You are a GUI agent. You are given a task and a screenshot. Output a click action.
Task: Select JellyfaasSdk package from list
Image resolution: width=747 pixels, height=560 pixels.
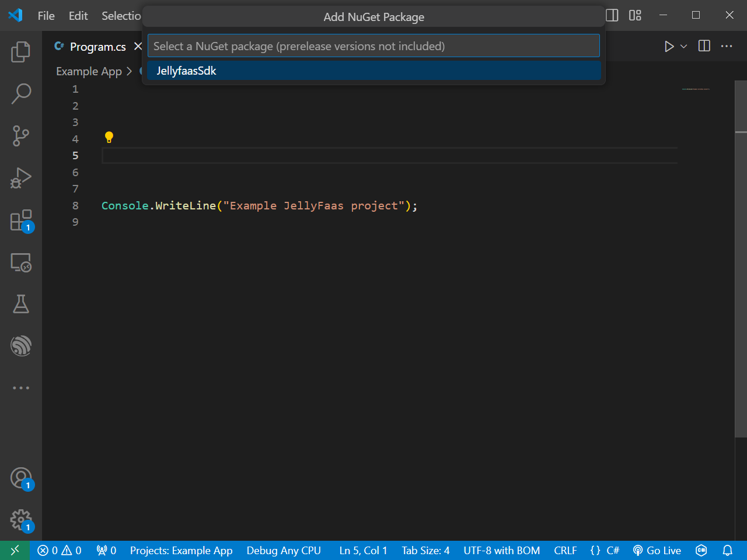[373, 71]
